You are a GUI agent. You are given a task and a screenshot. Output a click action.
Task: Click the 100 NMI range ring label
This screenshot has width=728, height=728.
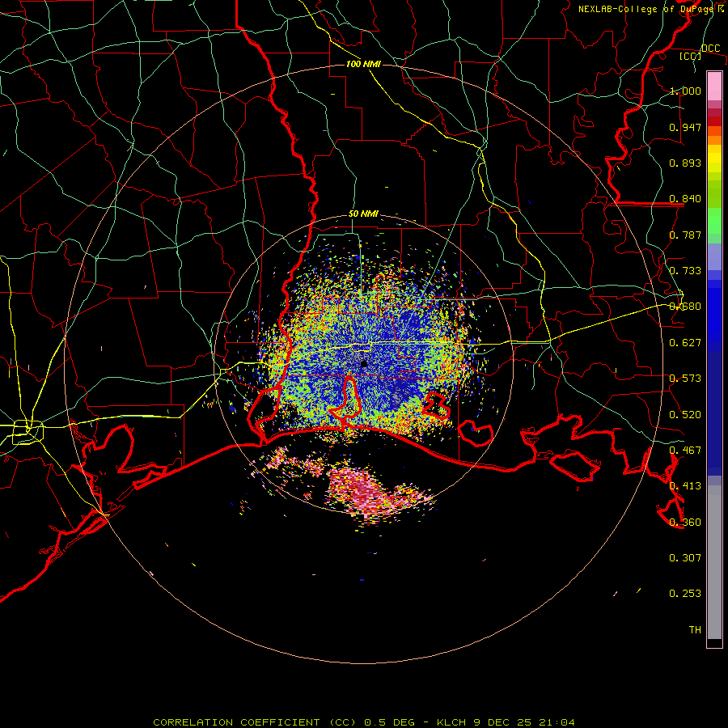363,64
